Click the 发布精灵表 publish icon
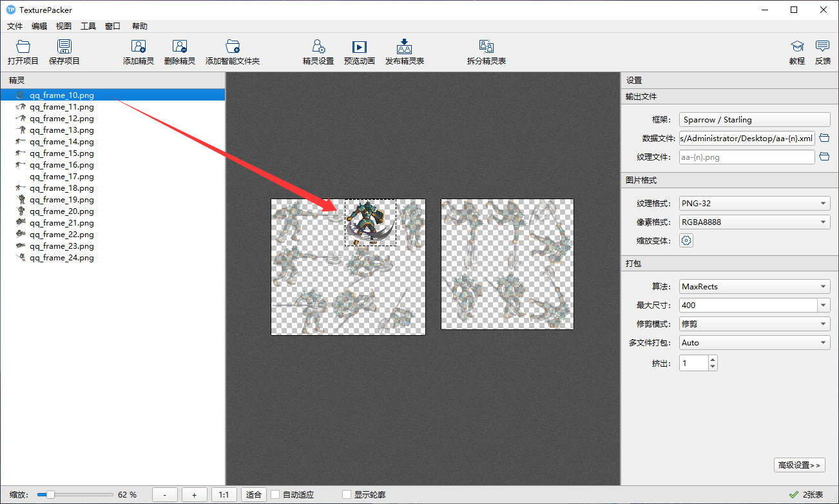The height and width of the screenshot is (504, 839). click(x=404, y=47)
